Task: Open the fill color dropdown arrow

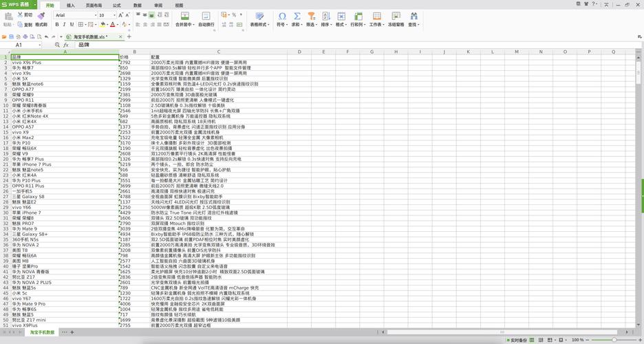Action: pos(107,25)
